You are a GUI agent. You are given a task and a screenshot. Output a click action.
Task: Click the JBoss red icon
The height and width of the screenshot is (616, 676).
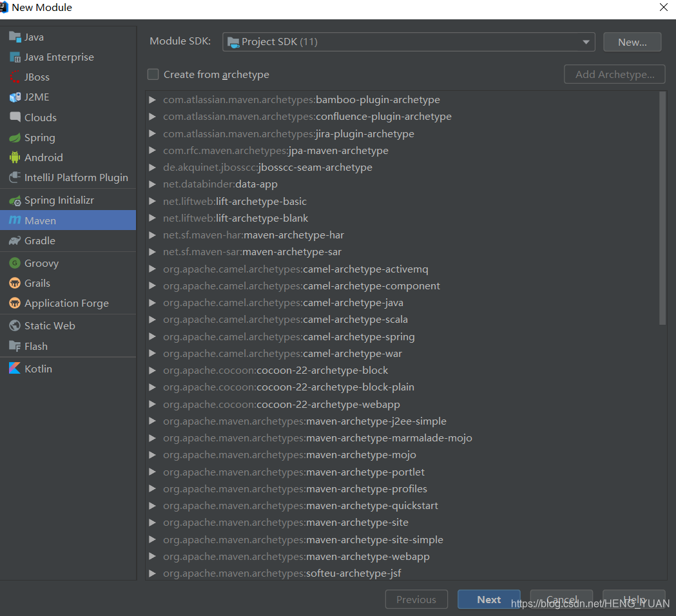click(15, 77)
